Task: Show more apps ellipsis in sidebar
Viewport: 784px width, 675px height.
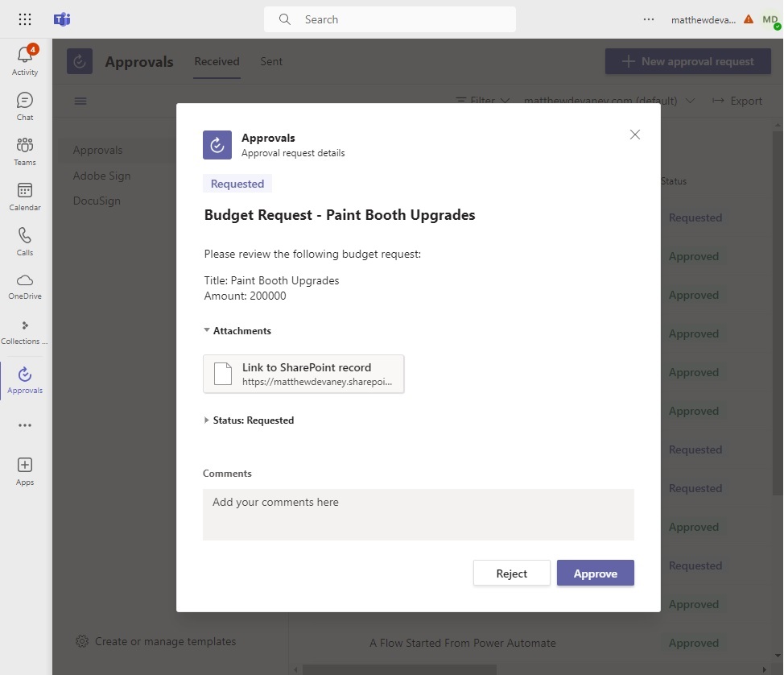Action: point(25,425)
